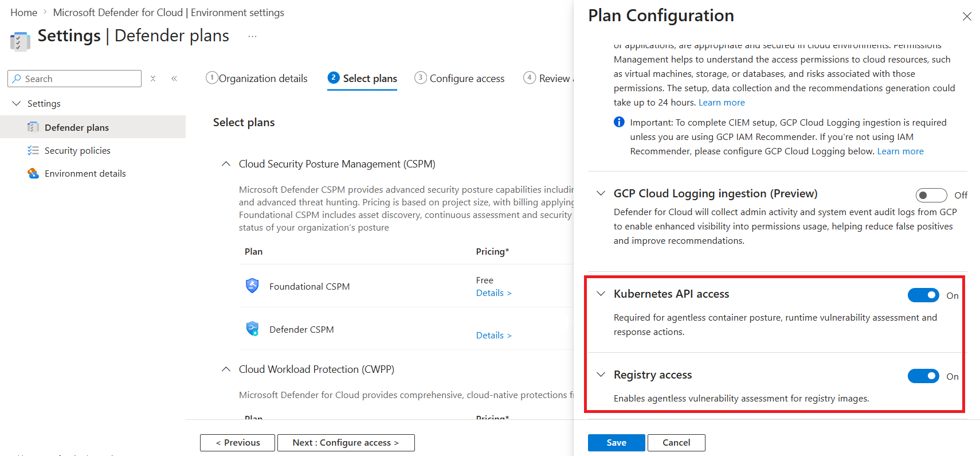Open Details link for Foundational CSPM
Screen dimensions: 980x456
pyautogui.click(x=493, y=293)
